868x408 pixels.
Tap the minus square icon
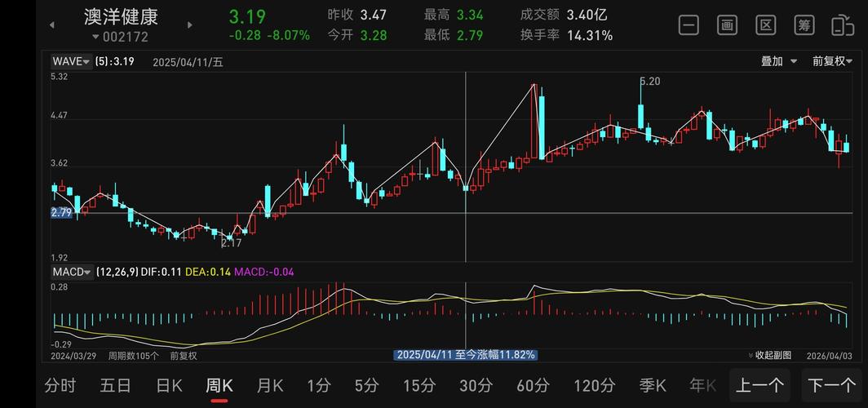689,25
